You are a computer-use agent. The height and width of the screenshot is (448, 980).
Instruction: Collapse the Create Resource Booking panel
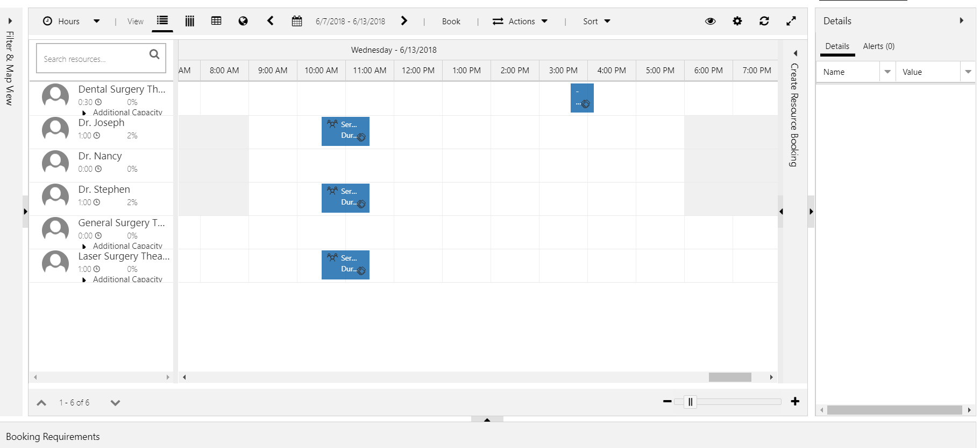pyautogui.click(x=795, y=53)
